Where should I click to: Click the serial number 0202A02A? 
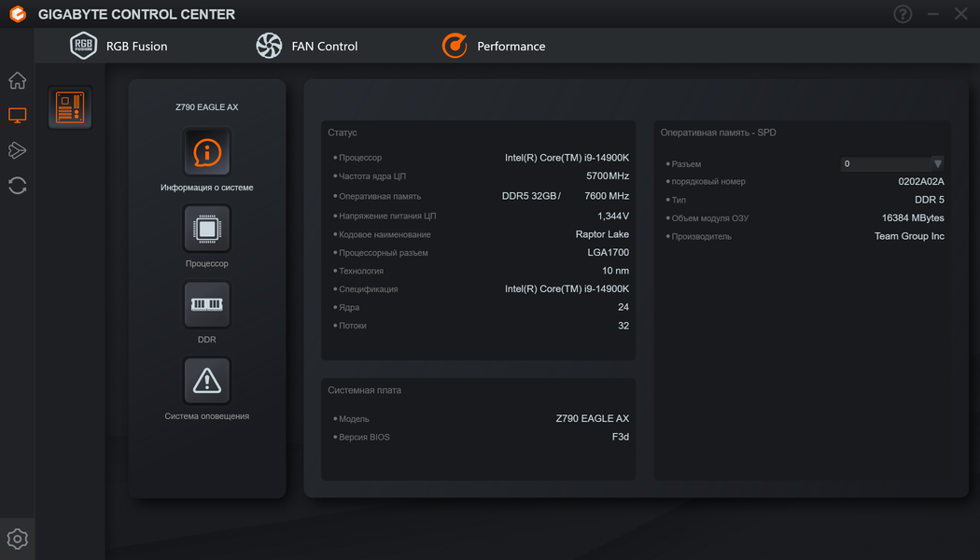tap(921, 181)
